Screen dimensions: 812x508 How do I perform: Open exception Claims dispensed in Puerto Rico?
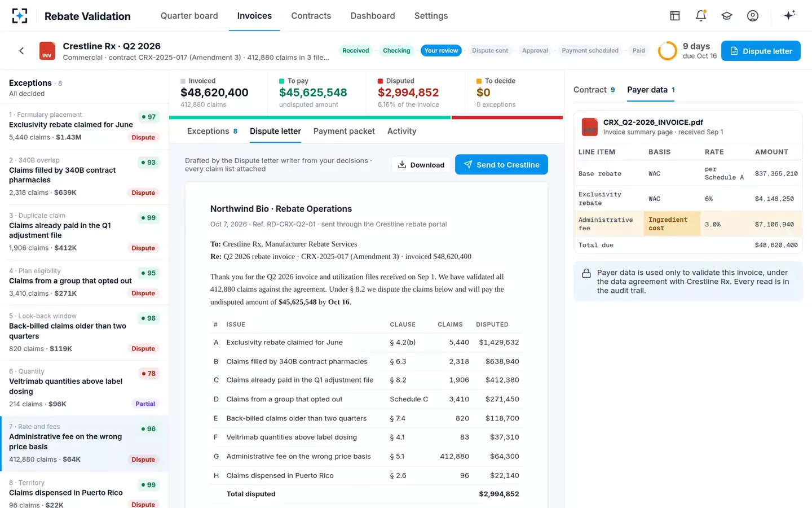(85, 491)
